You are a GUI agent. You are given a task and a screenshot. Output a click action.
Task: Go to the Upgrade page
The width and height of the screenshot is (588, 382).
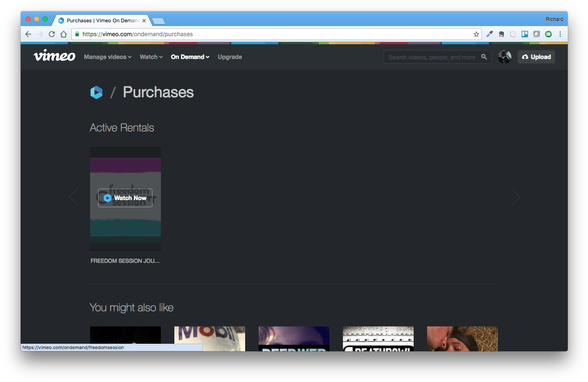230,57
